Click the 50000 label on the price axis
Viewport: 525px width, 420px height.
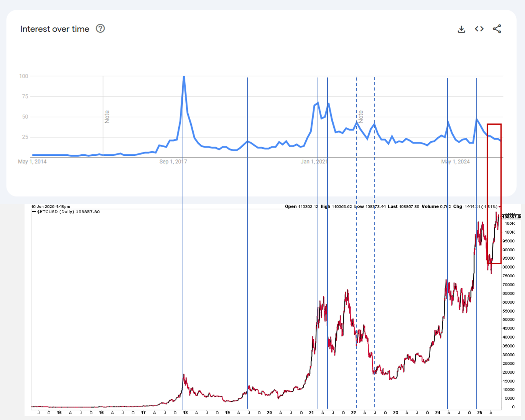509,320
